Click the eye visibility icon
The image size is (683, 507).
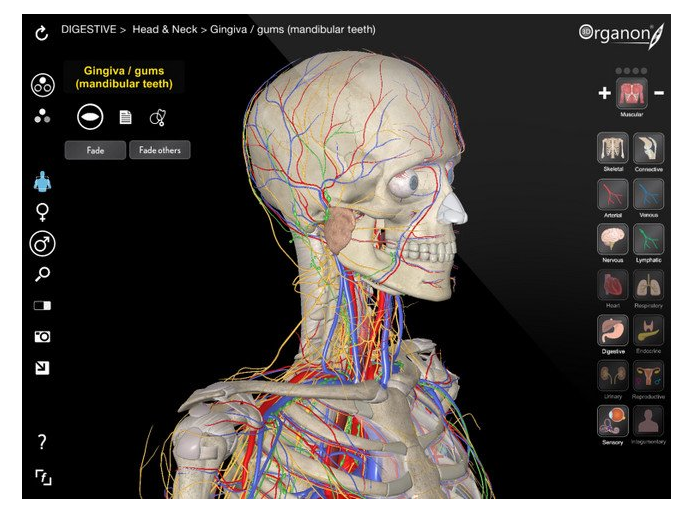[x=90, y=117]
